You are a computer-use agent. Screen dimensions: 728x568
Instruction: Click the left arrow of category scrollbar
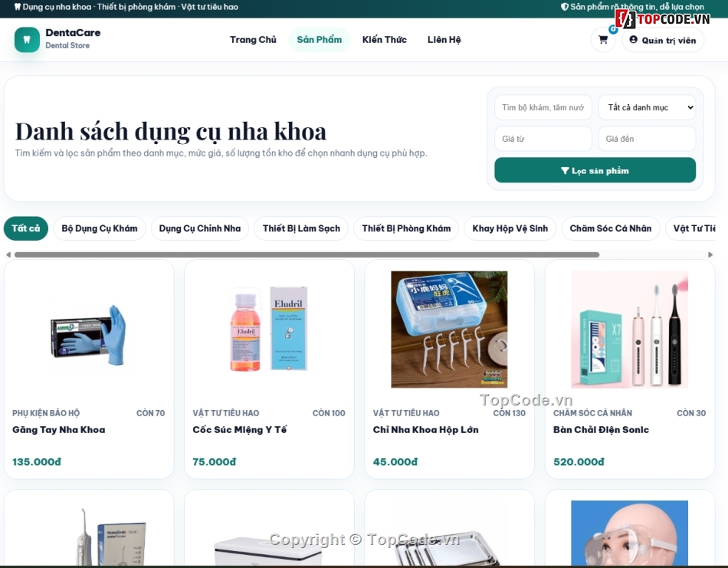pyautogui.click(x=8, y=254)
